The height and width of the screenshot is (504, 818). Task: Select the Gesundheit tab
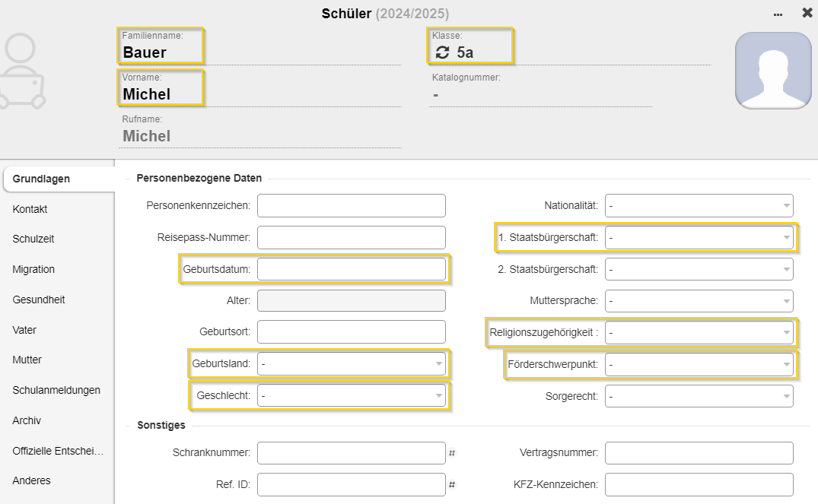(x=39, y=300)
